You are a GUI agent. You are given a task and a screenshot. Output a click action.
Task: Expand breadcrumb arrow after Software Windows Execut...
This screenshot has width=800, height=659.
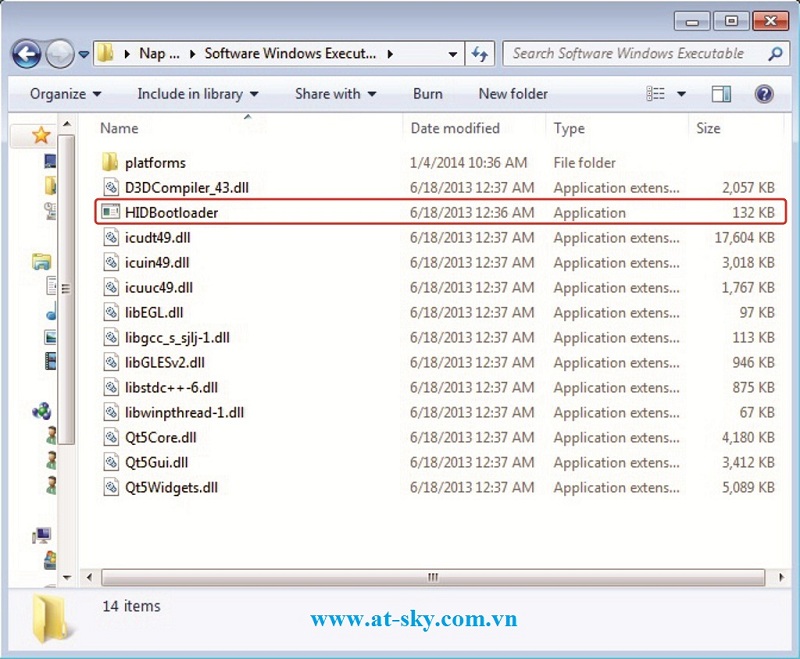pos(390,54)
